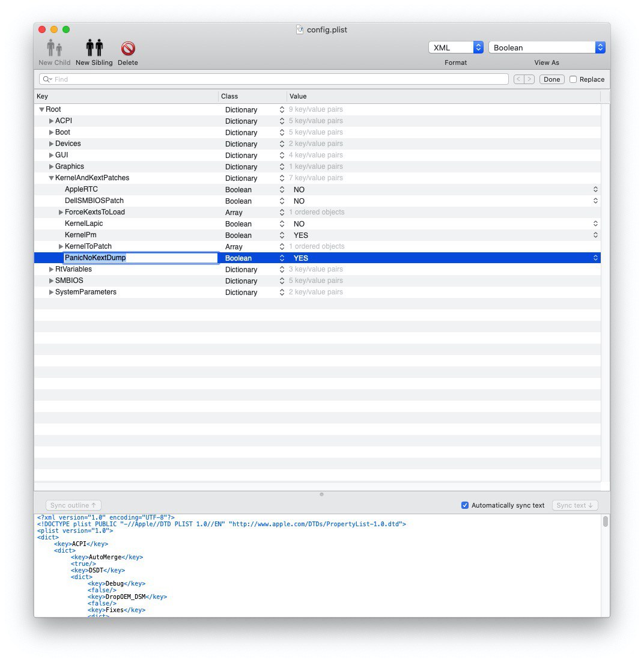Go to next search match arrow
644x662 pixels.
pos(530,79)
